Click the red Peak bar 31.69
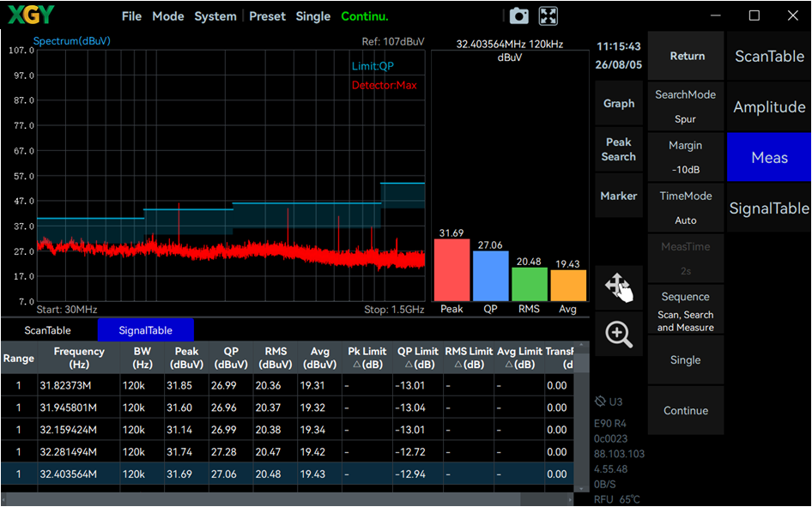This screenshot has height=507, width=812. click(451, 269)
